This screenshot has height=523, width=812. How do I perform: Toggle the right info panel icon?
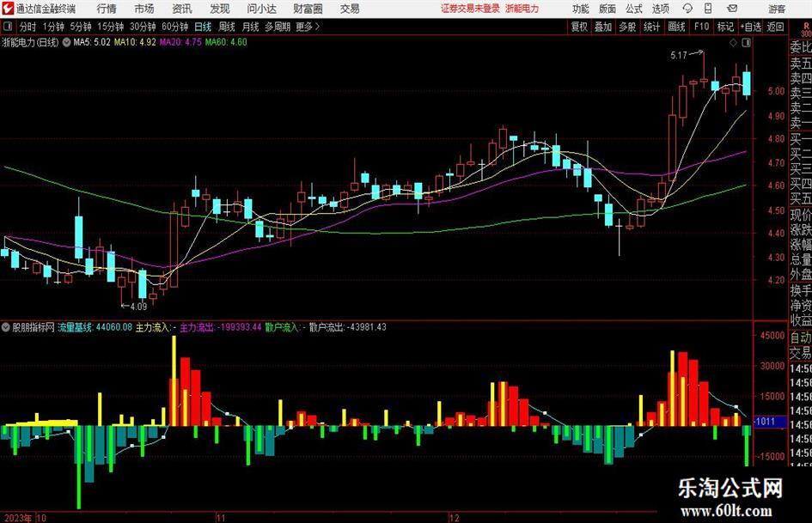click(x=746, y=43)
